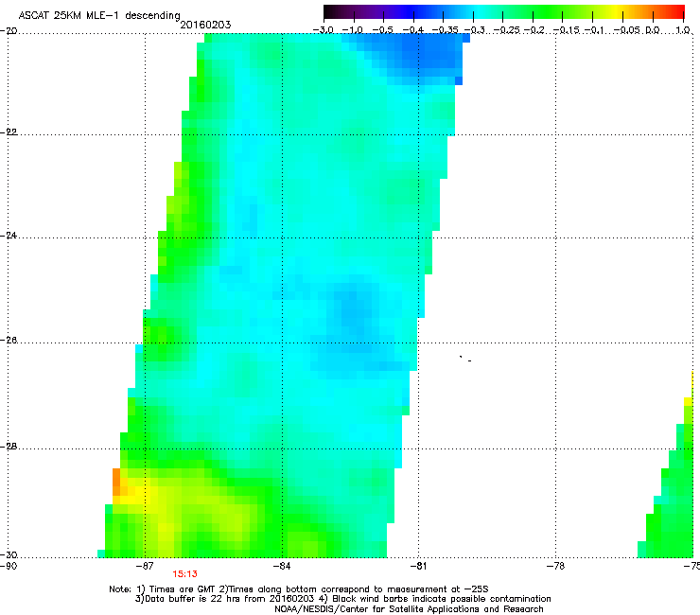This screenshot has width=700, height=615.
Task: Select the date 20160203 beside the plot title
Action: point(205,25)
